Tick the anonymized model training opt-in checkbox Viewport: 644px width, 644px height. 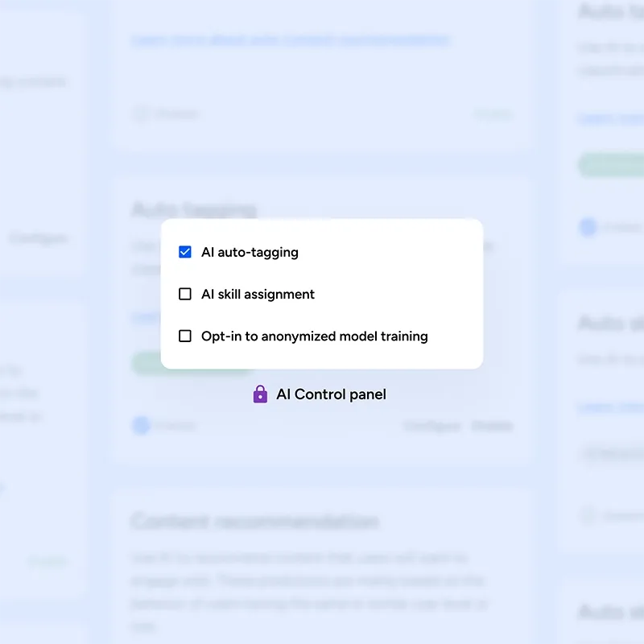click(x=185, y=336)
